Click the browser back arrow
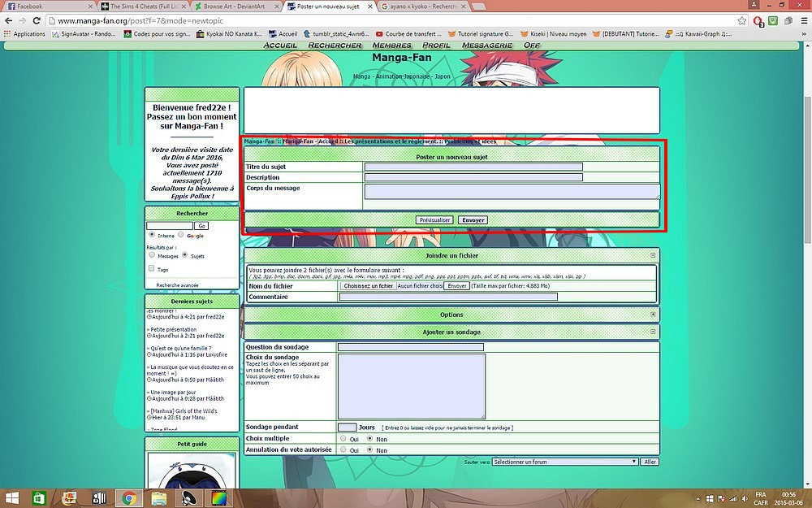Viewport: 812px width, 508px height. 8,21
